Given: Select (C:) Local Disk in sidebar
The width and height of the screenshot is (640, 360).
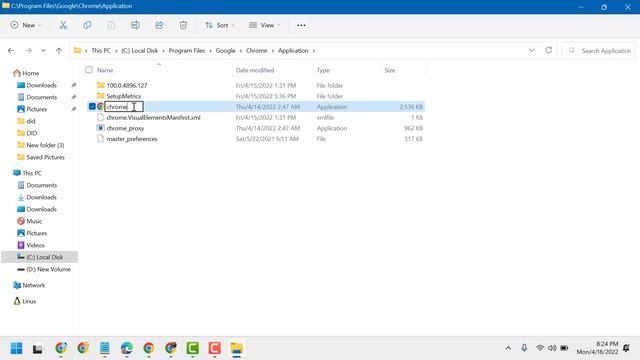Looking at the screenshot, I should pyautogui.click(x=40, y=257).
